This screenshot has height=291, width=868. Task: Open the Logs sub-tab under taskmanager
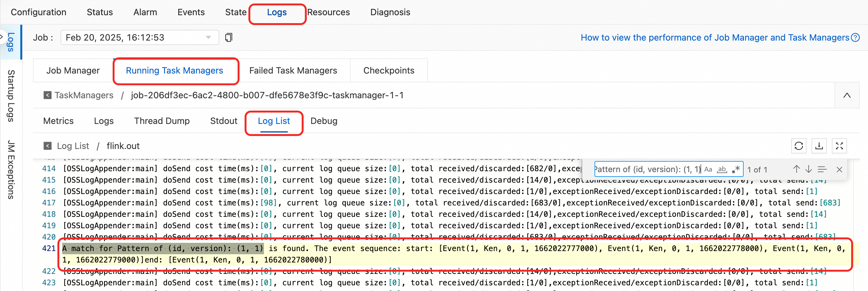104,121
